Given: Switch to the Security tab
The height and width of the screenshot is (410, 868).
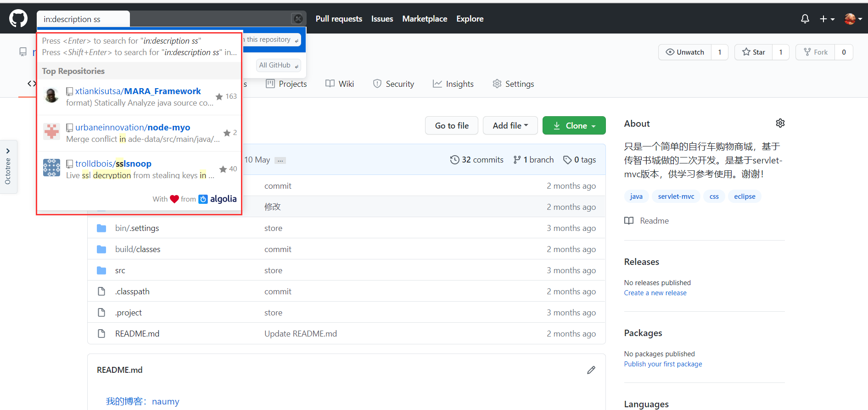Looking at the screenshot, I should click(393, 84).
